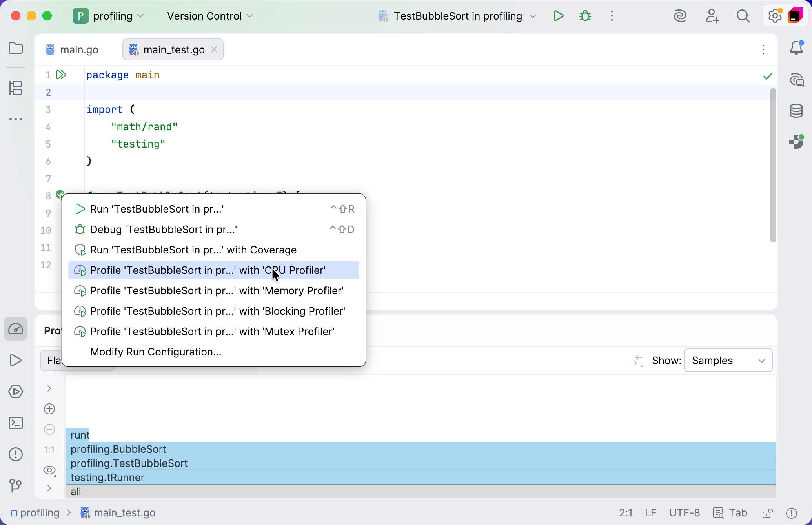
Task: Select Profile with 'Memory Profiler' menu entry
Action: pyautogui.click(x=216, y=291)
